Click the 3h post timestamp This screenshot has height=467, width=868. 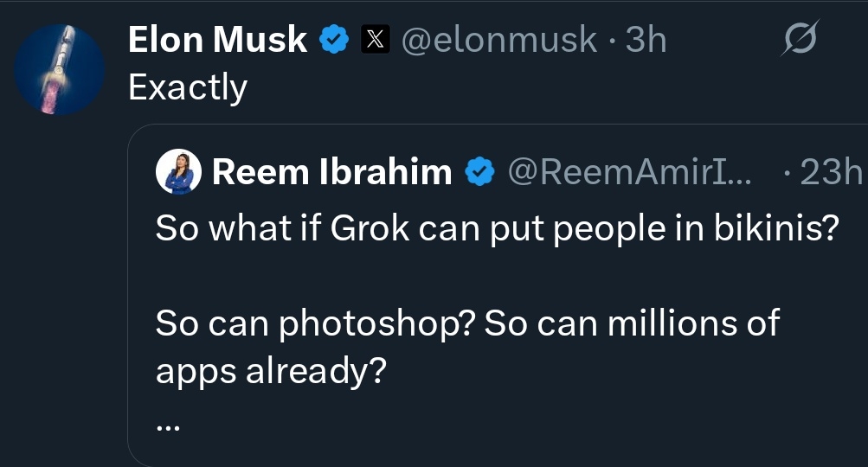646,40
